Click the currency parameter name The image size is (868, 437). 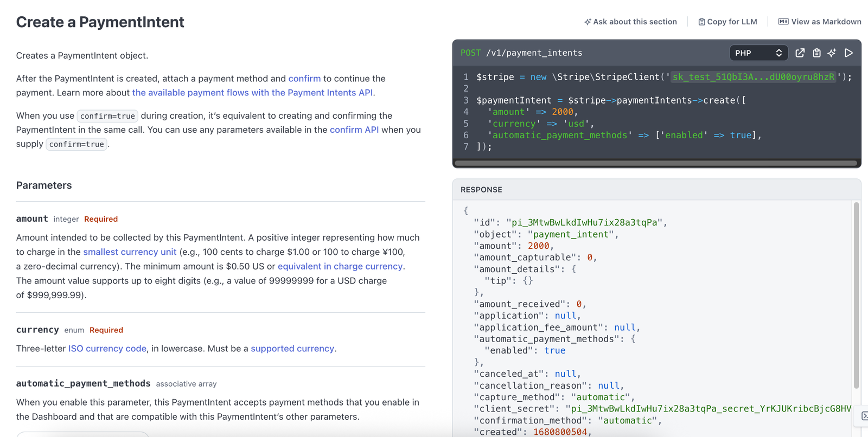click(x=37, y=330)
